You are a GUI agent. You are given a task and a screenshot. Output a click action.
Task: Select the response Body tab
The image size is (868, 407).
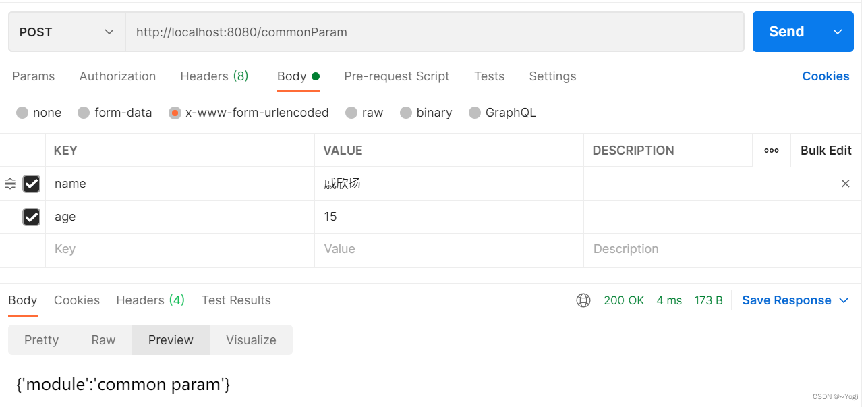tap(22, 300)
